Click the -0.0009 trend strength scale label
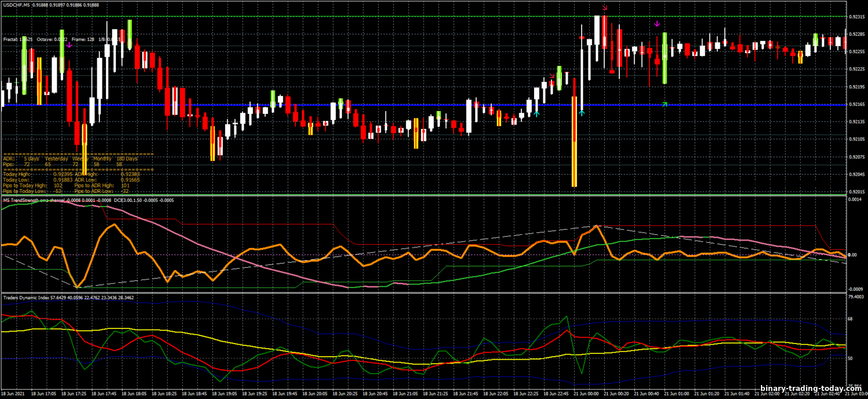868x399 pixels. pos(855,289)
